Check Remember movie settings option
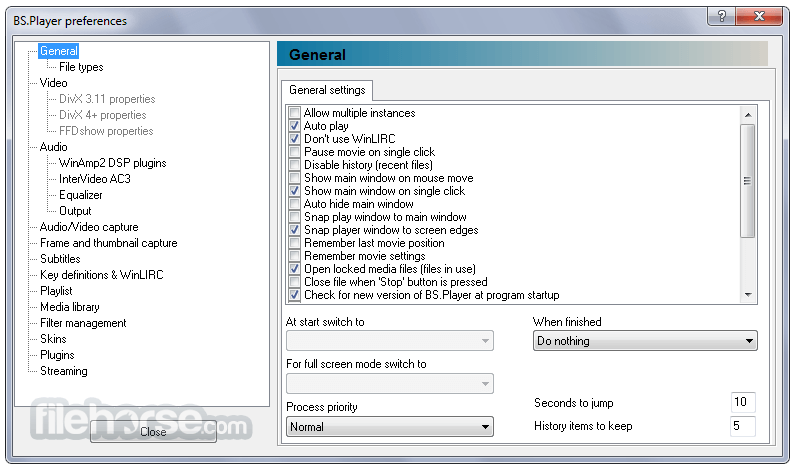This screenshot has width=794, height=470. 294,256
